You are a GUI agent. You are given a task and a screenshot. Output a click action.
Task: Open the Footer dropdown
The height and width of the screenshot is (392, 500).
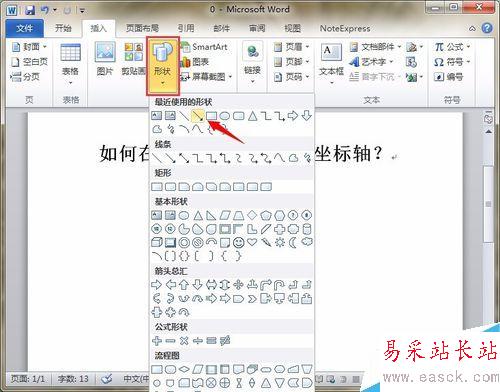(291, 62)
